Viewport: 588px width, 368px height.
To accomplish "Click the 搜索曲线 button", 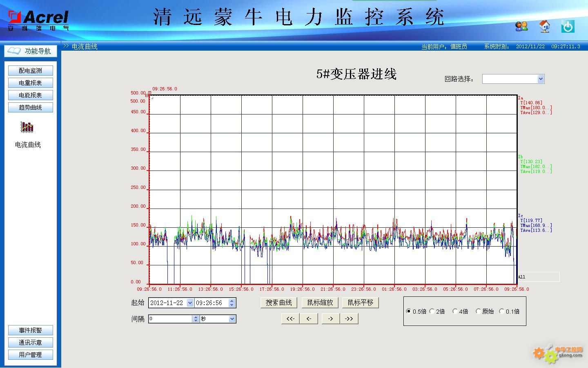I will (279, 303).
